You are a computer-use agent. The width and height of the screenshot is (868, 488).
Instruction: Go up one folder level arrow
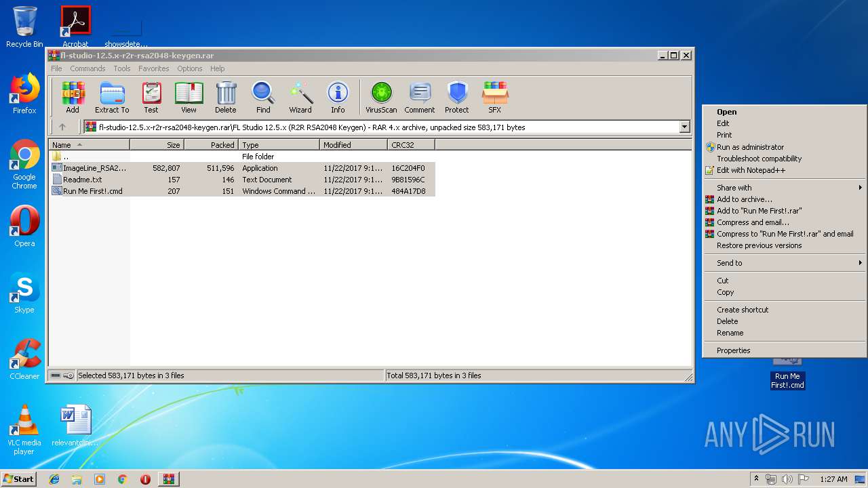pos(62,127)
